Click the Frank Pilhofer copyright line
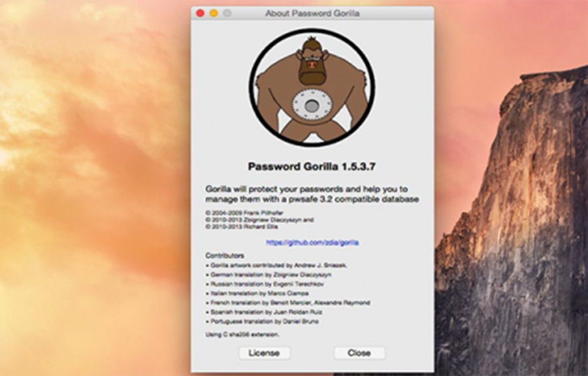588x376 pixels. pos(244,213)
